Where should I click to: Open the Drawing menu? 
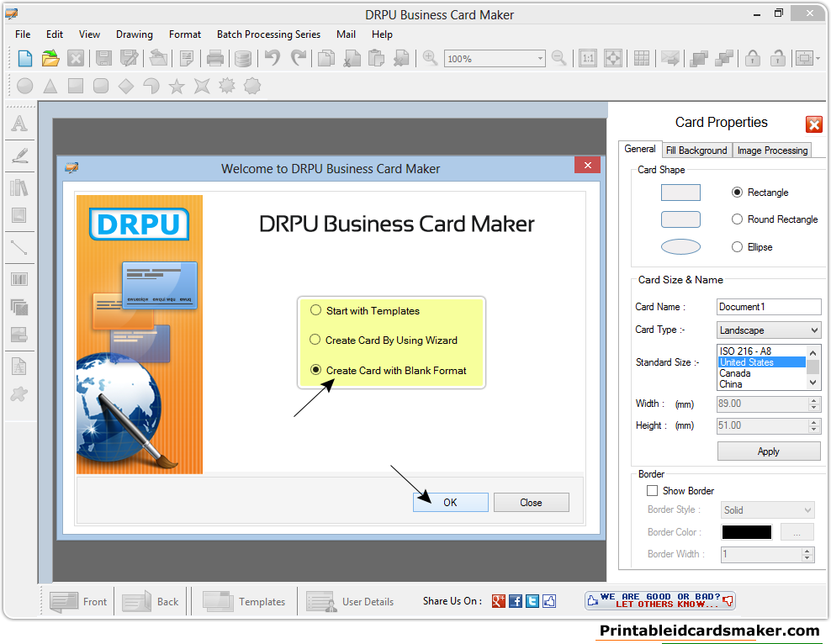pos(135,34)
